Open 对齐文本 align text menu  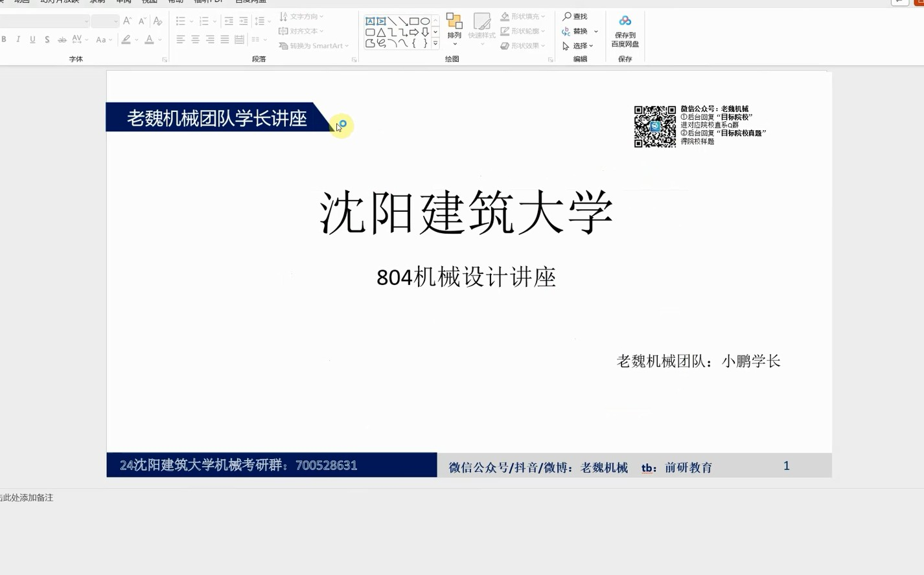tap(301, 31)
